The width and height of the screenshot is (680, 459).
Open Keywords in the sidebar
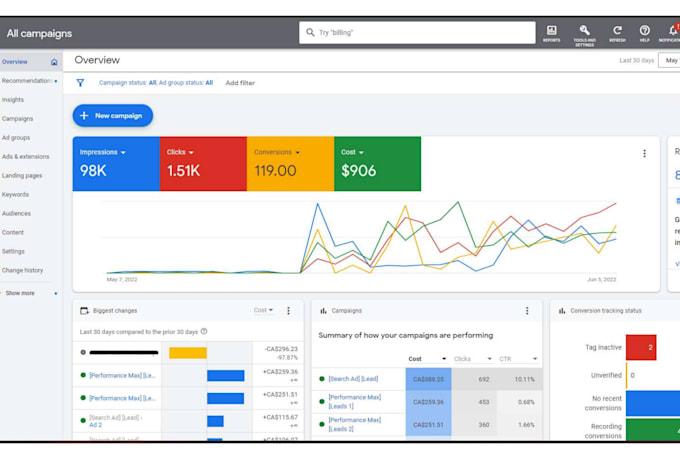[15, 194]
